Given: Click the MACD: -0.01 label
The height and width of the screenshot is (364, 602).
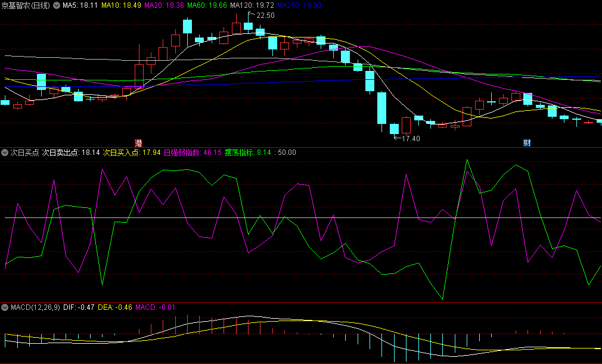Looking at the screenshot, I should [156, 307].
